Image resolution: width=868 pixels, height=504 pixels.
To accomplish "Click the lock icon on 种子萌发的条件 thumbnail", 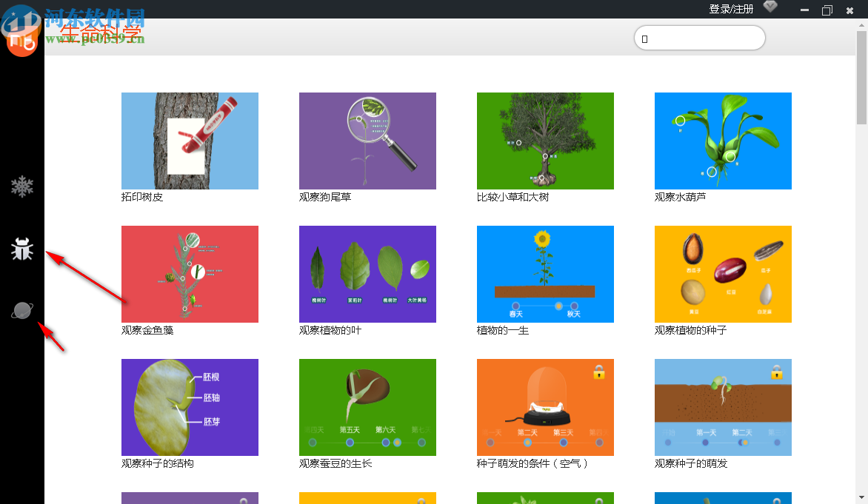I will click(599, 372).
